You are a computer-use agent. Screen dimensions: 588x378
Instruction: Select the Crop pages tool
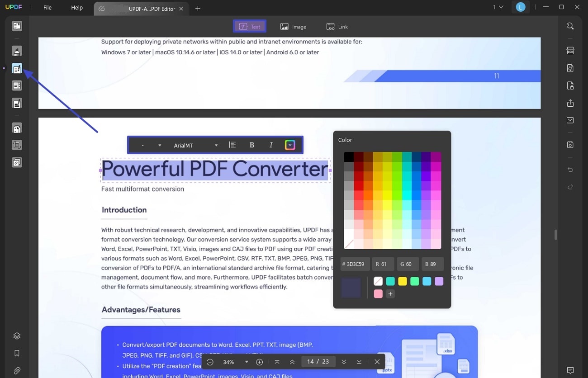coord(17,145)
